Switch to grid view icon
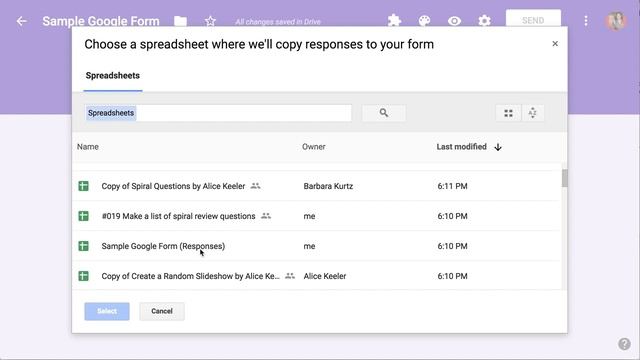 point(508,113)
